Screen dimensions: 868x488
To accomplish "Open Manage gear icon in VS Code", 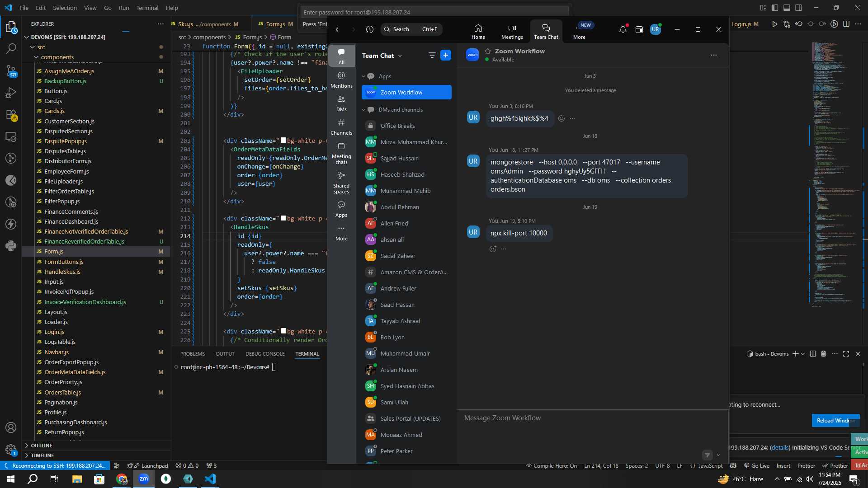I will [x=11, y=450].
